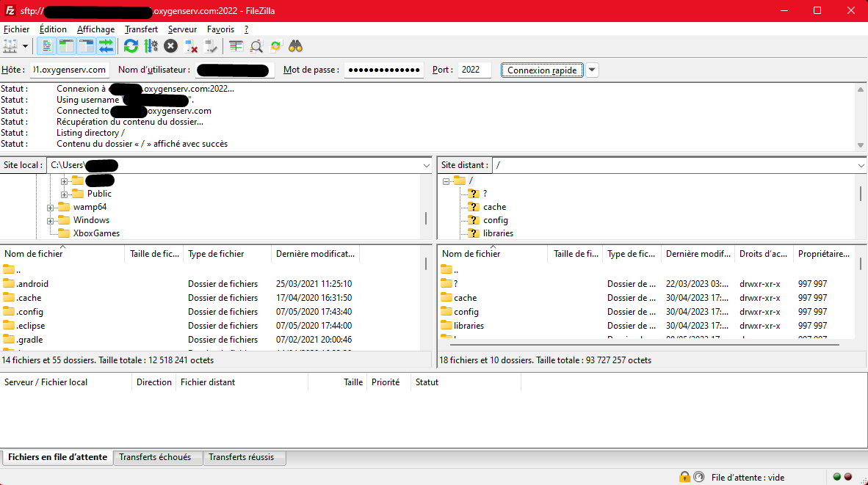Collapse the remote root folder tree node
868x485 pixels.
click(446, 180)
